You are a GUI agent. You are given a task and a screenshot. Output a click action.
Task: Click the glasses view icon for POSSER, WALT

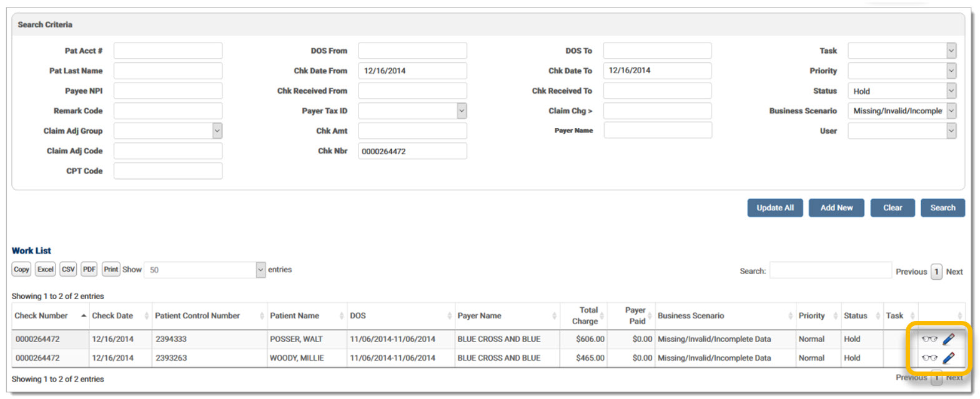click(x=929, y=339)
